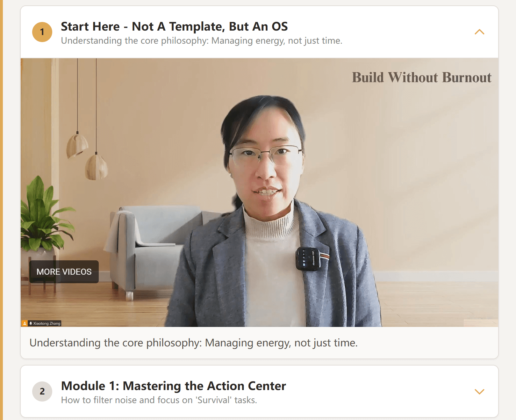This screenshot has width=516, height=420.
Task: Click the orange vertical bar at the page edge
Action: (1, 210)
